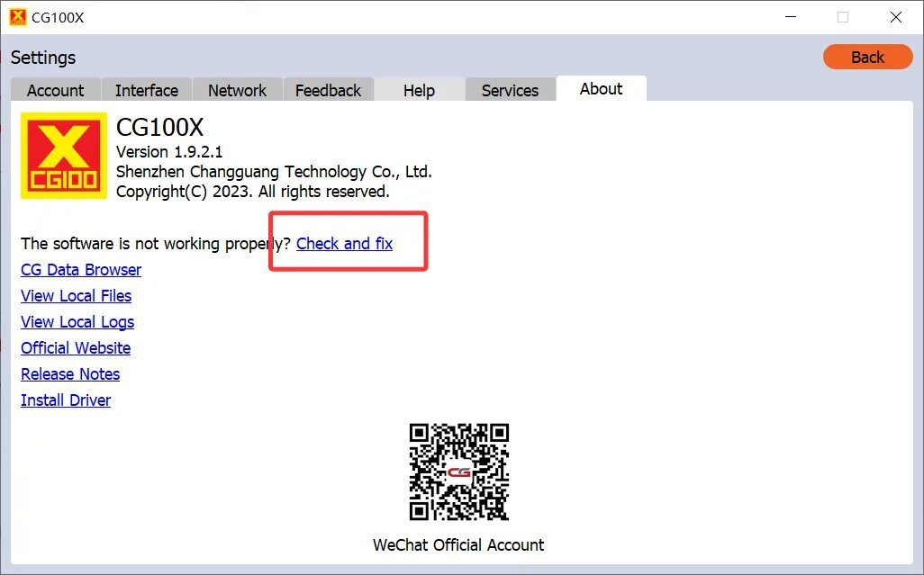
Task: Maximize the CG100X window
Action: click(843, 17)
